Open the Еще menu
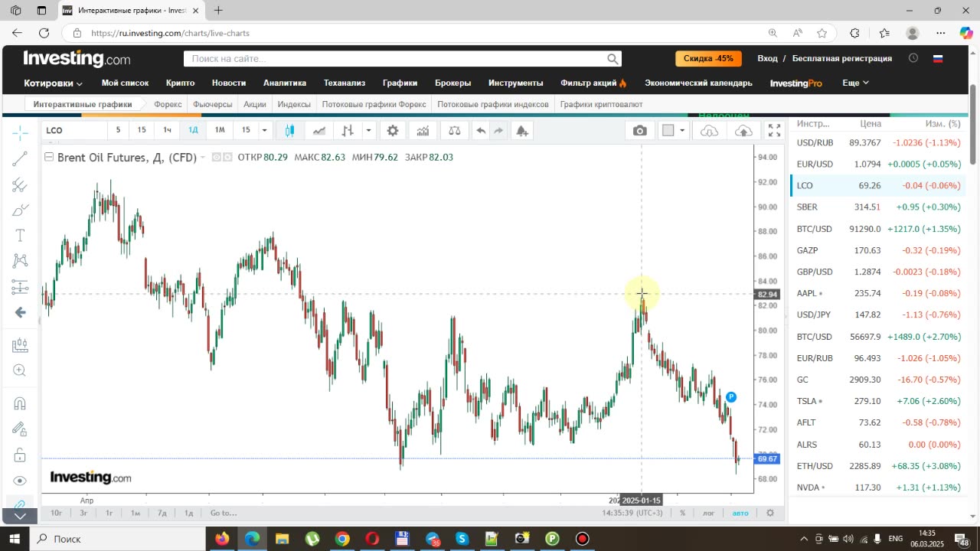This screenshot has width=980, height=551. pos(855,83)
